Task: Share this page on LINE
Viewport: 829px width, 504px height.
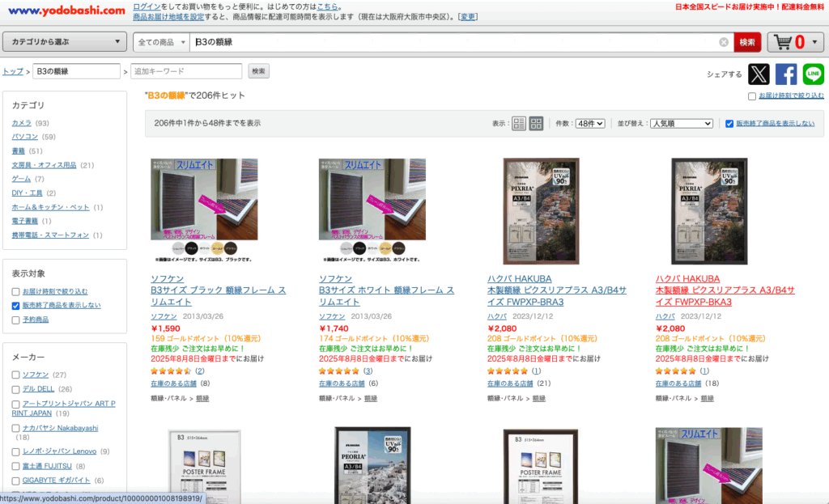Action: point(813,74)
